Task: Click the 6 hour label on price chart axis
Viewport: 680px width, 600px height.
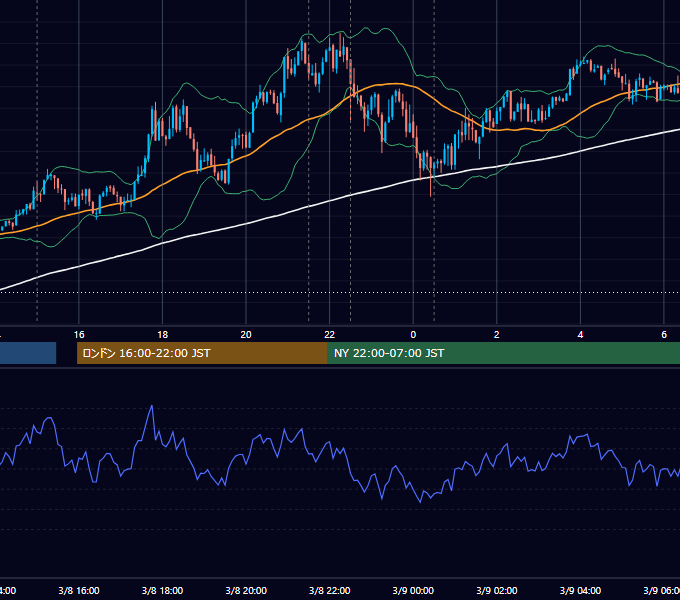Action: (x=664, y=335)
